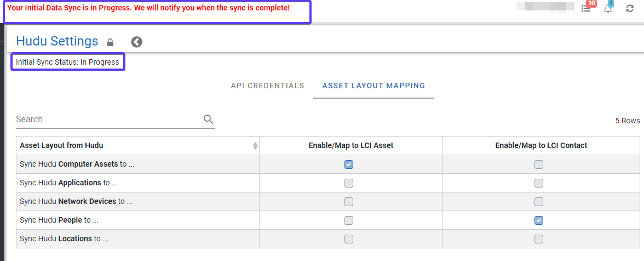Check Network Devices LCI Contact checkbox
The image size is (644, 261).
[x=539, y=202]
